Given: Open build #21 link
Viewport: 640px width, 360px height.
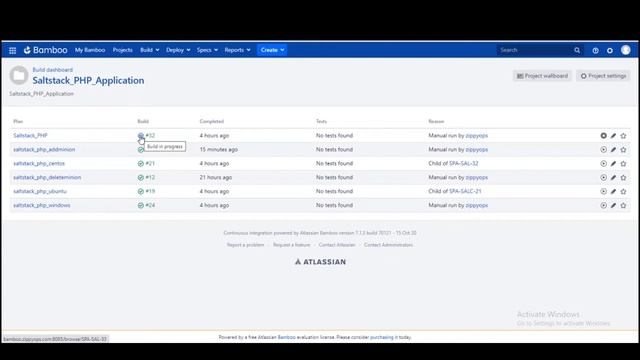Looking at the screenshot, I should [150, 163].
